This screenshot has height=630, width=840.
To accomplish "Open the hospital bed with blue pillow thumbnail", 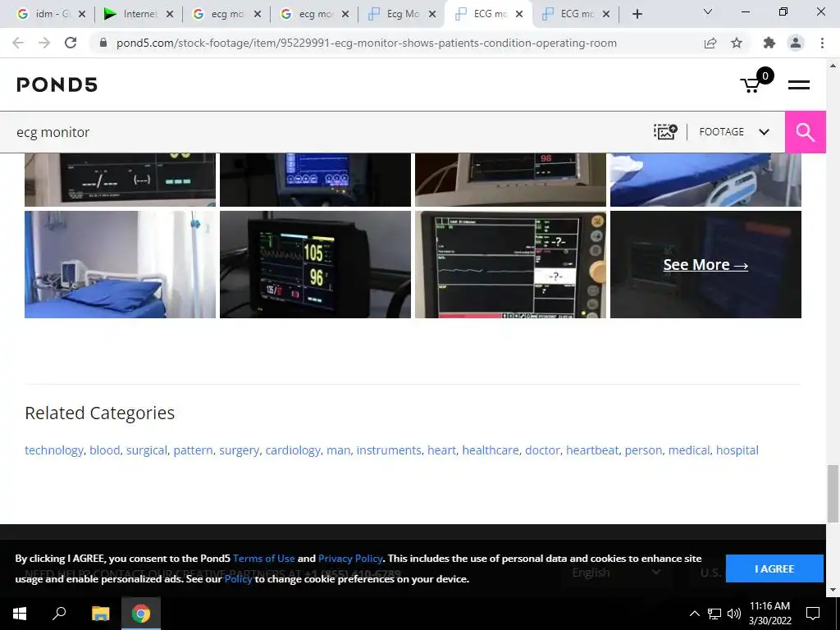I will coord(120,265).
